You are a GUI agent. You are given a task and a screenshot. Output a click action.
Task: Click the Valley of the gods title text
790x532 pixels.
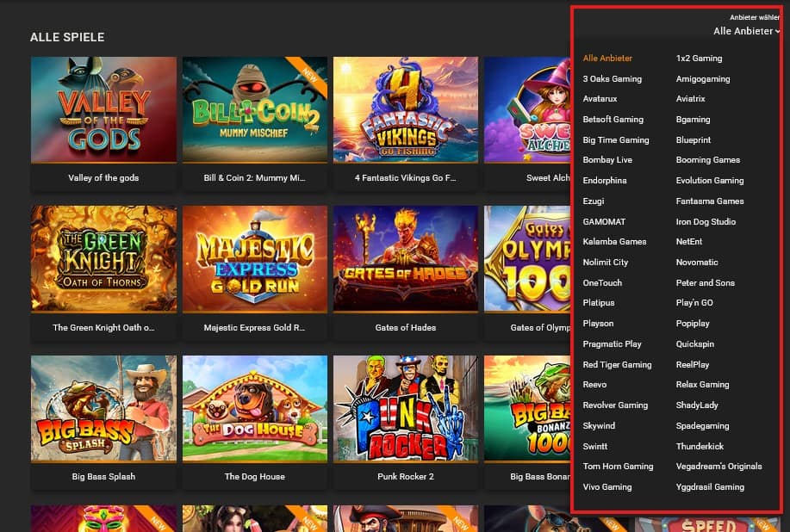point(103,178)
